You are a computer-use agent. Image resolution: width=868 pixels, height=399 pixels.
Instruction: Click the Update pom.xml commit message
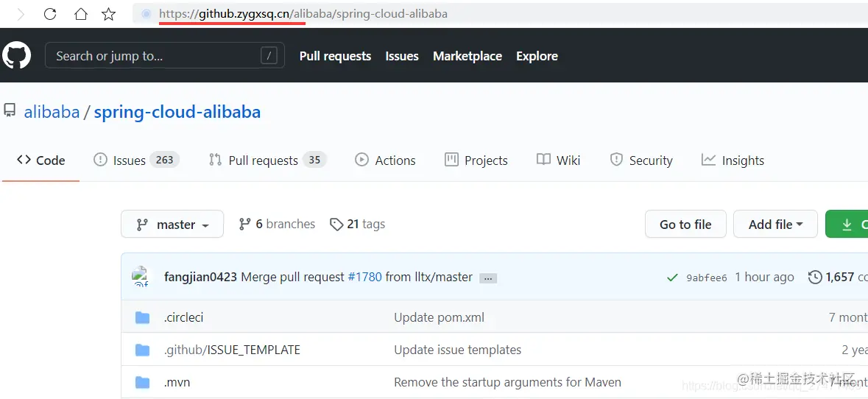tap(439, 317)
